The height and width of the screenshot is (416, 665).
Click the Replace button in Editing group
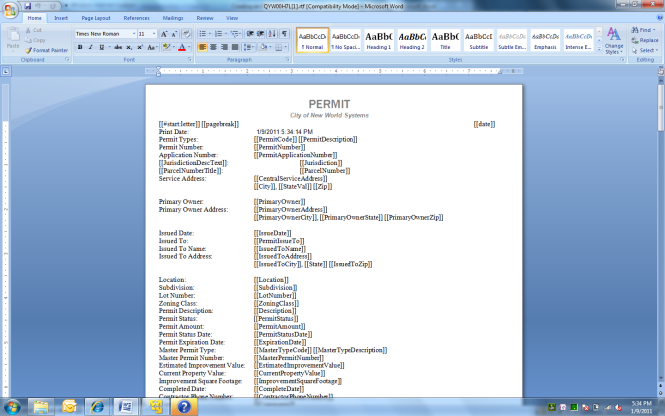coord(647,39)
